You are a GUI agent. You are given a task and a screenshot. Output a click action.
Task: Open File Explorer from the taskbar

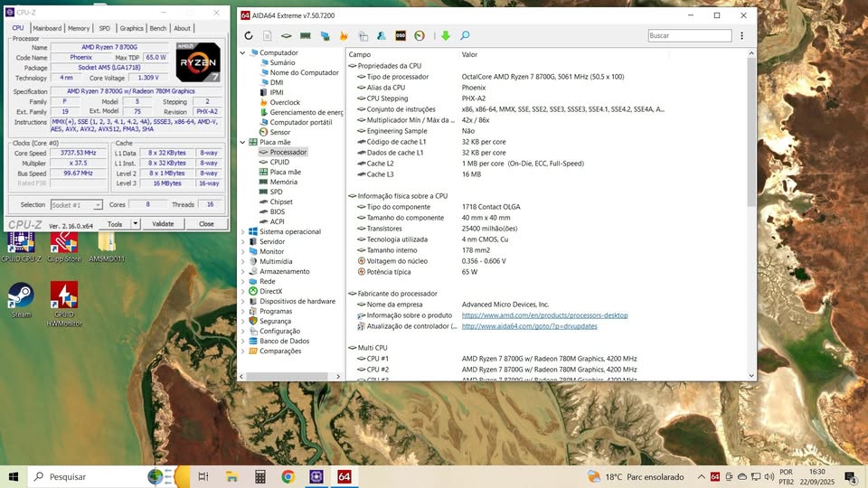tap(232, 476)
